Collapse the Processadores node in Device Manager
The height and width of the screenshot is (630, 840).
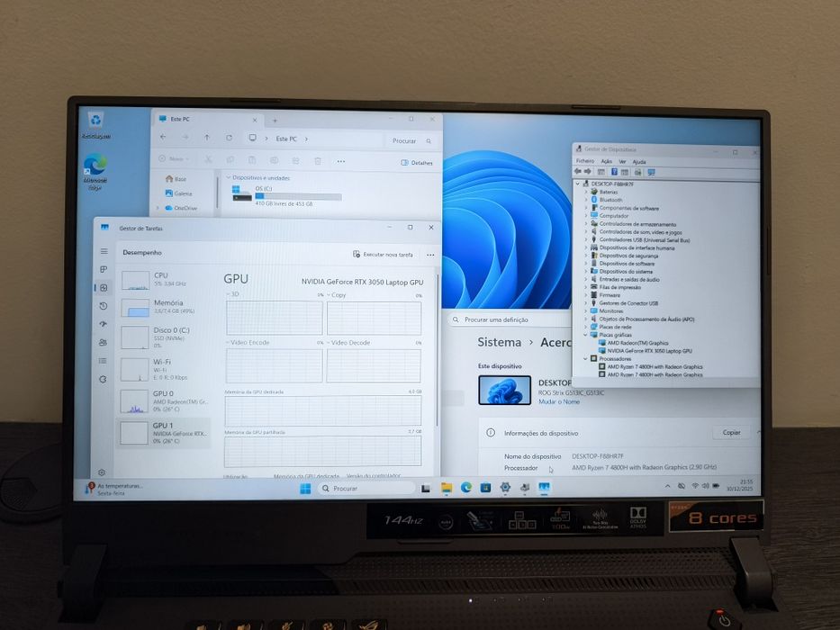pyautogui.click(x=585, y=358)
